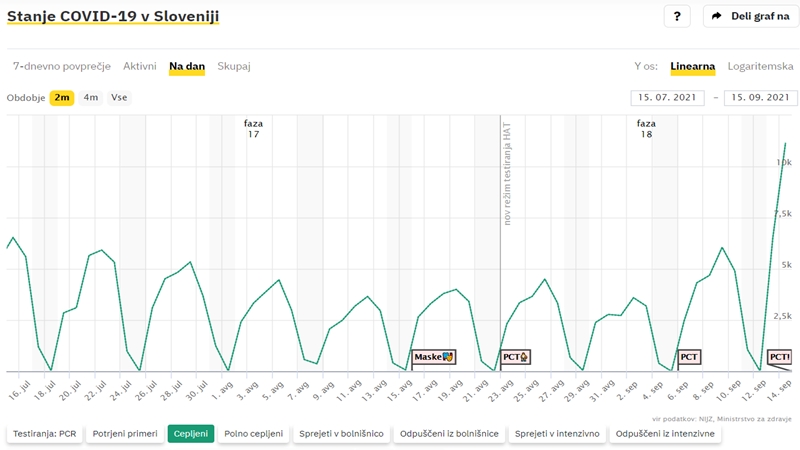Switch to 7-dnevno povprečje view
800x450 pixels.
pos(62,66)
